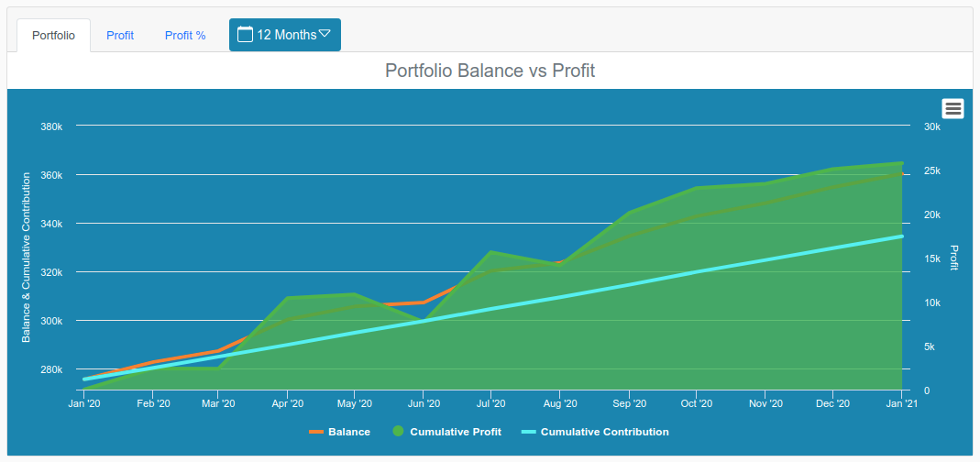Open the Profit % tab
Viewport: 980px width, 462px height.
185,36
